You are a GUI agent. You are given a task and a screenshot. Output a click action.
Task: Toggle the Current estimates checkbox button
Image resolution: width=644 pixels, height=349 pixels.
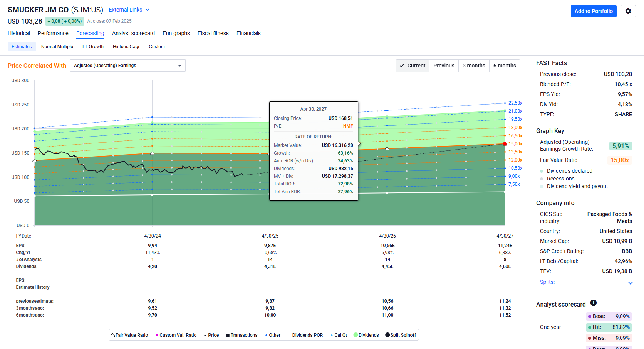pos(413,66)
